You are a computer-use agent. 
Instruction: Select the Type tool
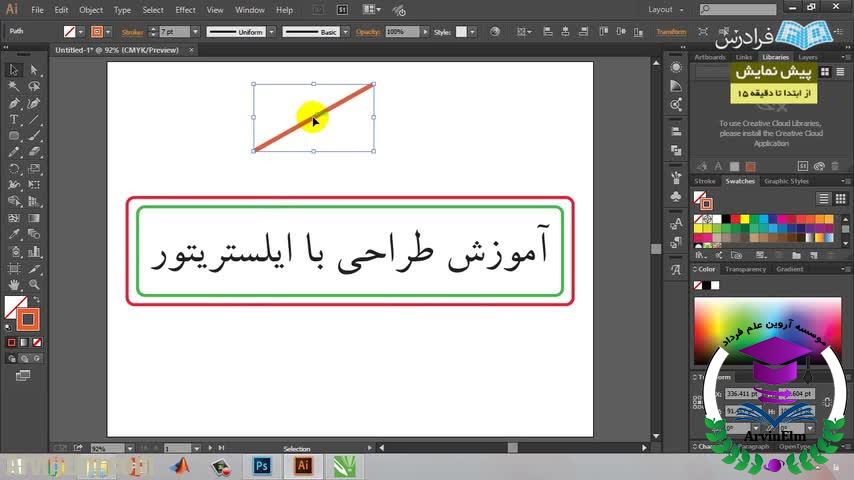(14, 119)
